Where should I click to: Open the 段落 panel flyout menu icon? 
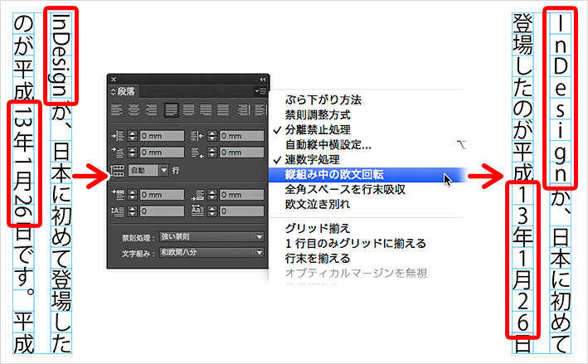(260, 90)
